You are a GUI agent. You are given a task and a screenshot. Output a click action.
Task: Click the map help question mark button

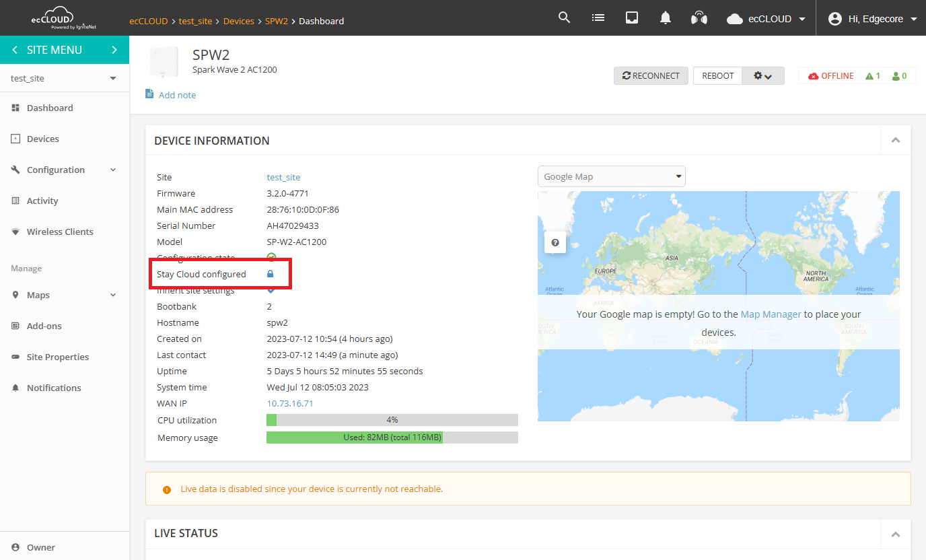coord(555,243)
